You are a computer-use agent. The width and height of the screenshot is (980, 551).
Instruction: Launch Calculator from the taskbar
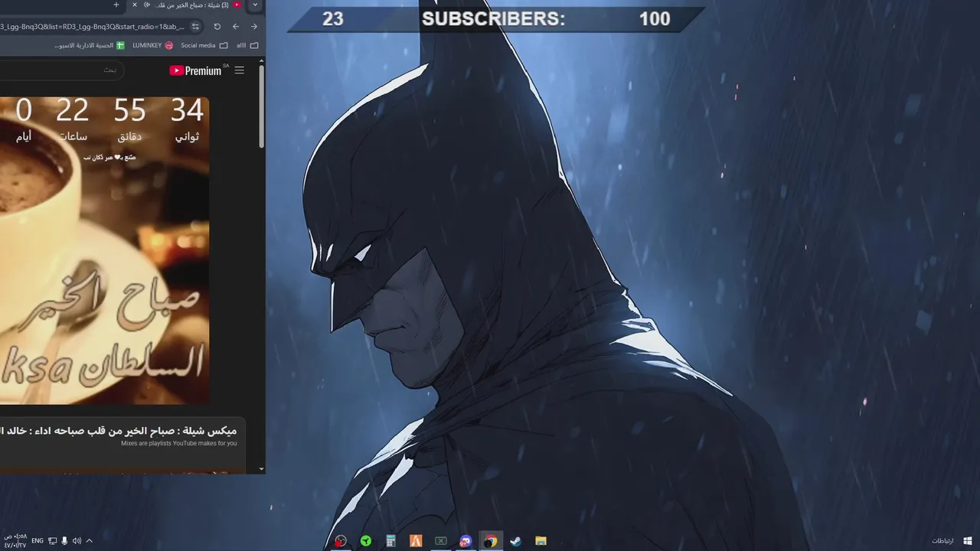coord(390,541)
